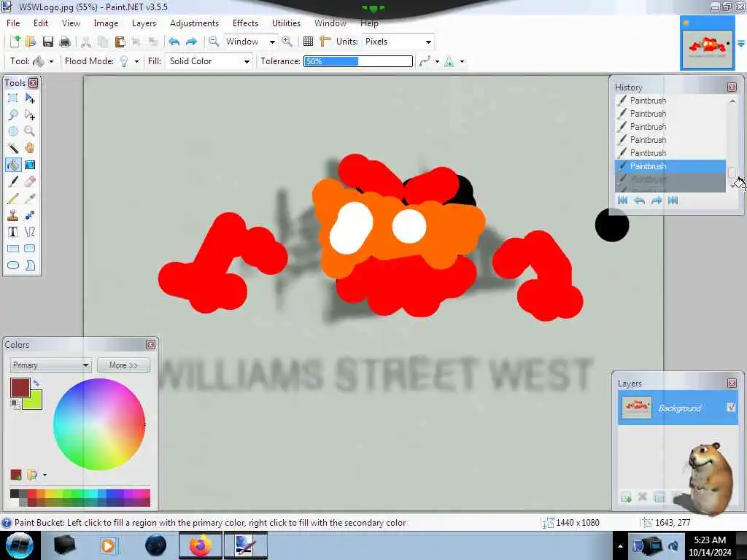
Task: Select the Rectangle Select tool
Action: pyautogui.click(x=13, y=98)
